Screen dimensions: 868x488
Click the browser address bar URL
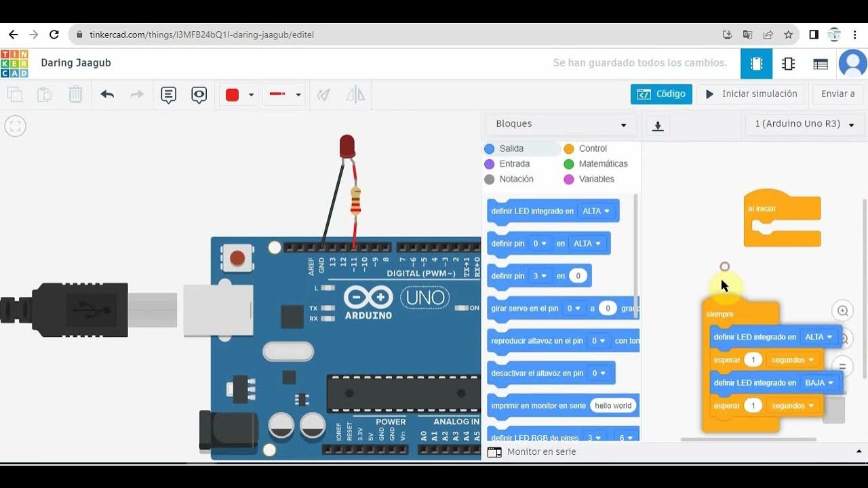[x=201, y=35]
